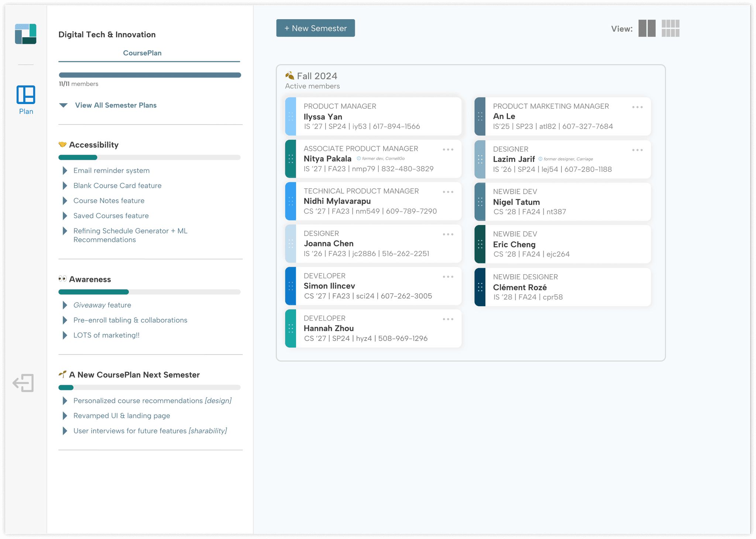Click the Accessibility progress bar

coord(149,158)
